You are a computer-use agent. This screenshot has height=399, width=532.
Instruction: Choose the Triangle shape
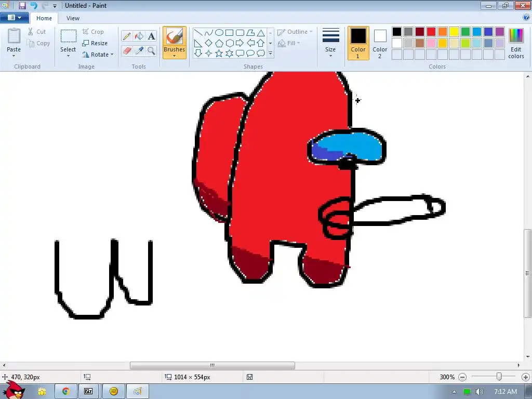click(x=261, y=33)
